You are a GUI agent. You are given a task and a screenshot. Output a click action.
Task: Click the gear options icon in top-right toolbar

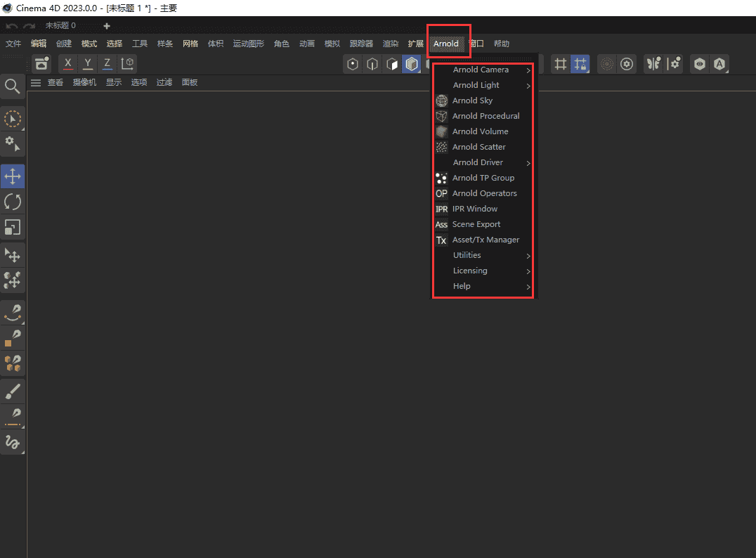coord(627,63)
